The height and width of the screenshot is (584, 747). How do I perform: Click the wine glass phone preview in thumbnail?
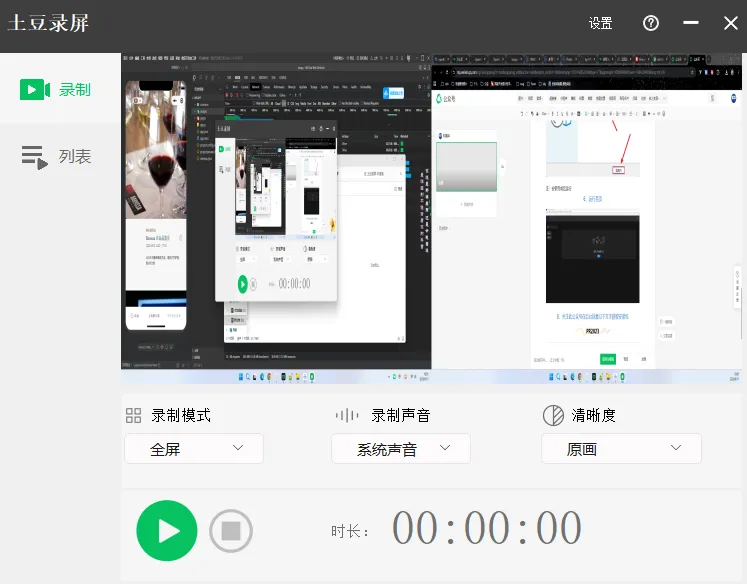pos(156,205)
